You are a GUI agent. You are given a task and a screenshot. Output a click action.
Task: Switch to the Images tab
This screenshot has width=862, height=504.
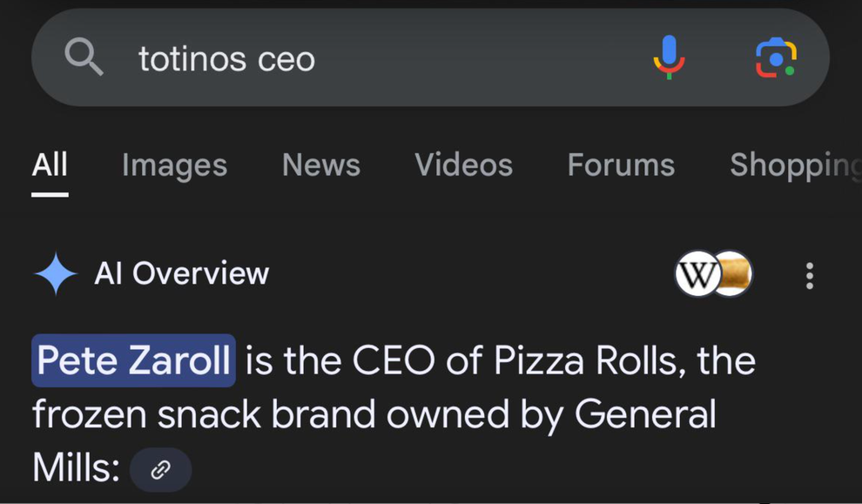pos(174,165)
